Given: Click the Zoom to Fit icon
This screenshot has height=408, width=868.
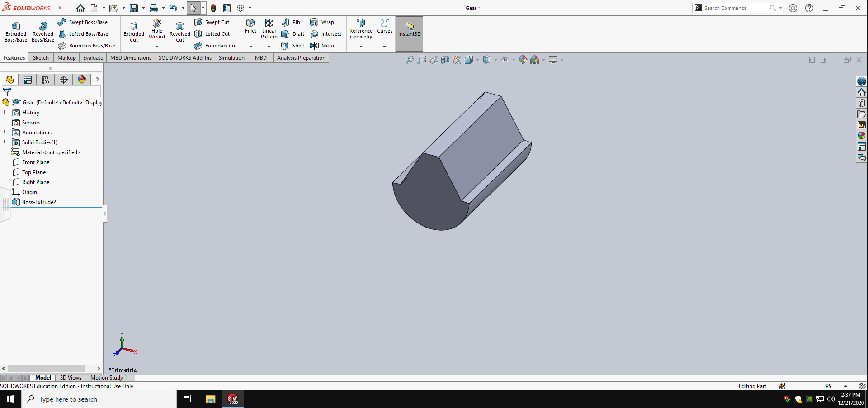Looking at the screenshot, I should [x=410, y=60].
